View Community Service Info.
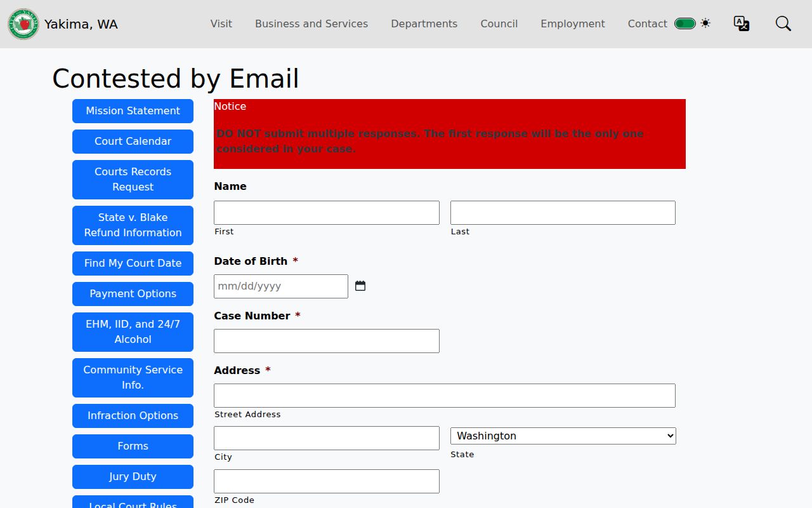This screenshot has width=812, height=508. click(x=133, y=378)
